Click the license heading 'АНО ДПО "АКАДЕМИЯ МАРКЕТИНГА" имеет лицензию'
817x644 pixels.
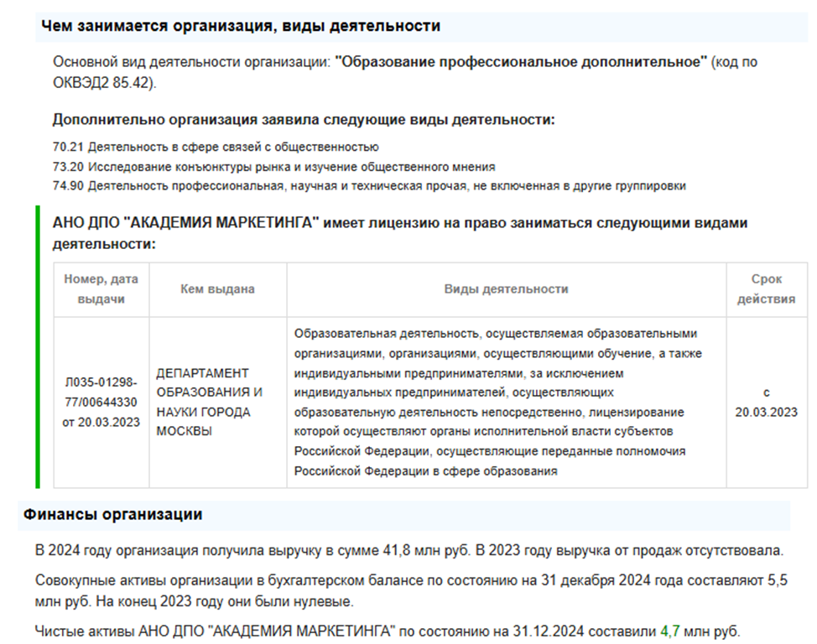[400, 233]
